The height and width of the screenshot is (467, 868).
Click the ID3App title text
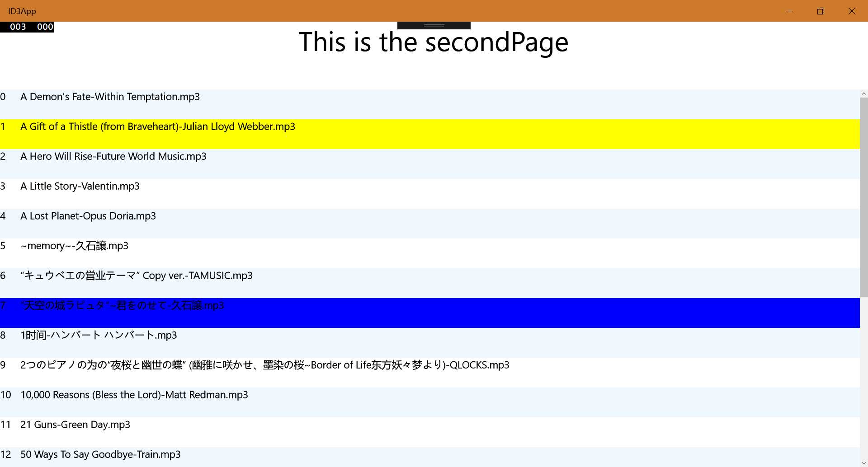[22, 11]
